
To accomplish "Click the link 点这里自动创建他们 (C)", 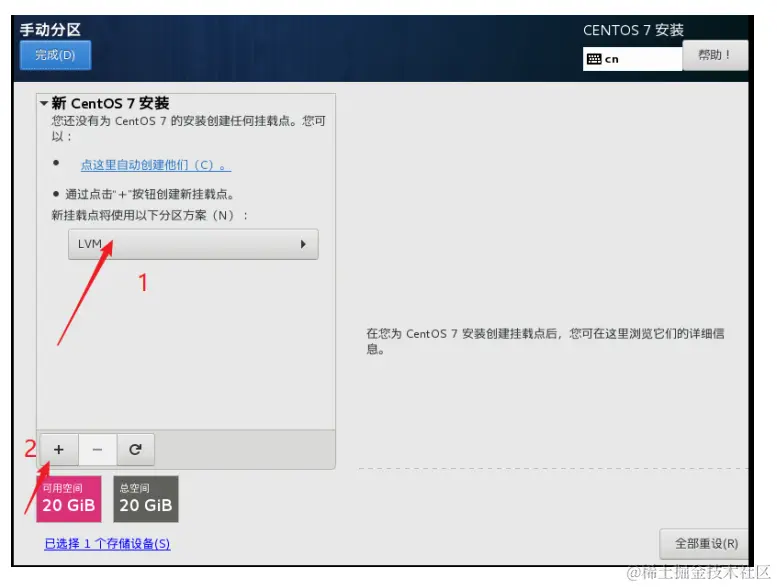I will 156,165.
